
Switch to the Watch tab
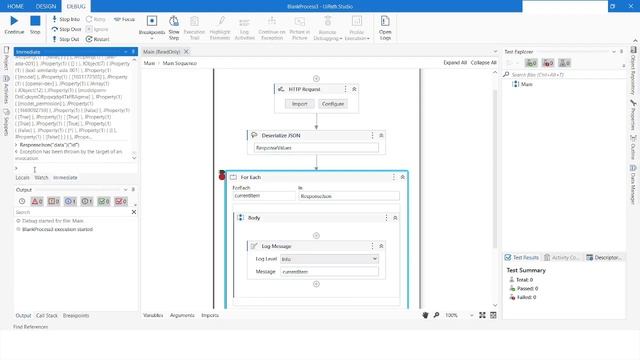41,178
